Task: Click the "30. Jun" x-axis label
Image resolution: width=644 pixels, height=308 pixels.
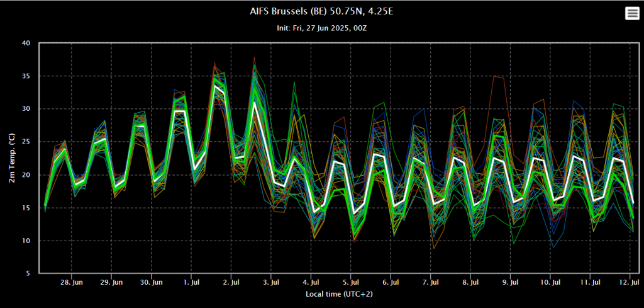Action: (x=152, y=283)
